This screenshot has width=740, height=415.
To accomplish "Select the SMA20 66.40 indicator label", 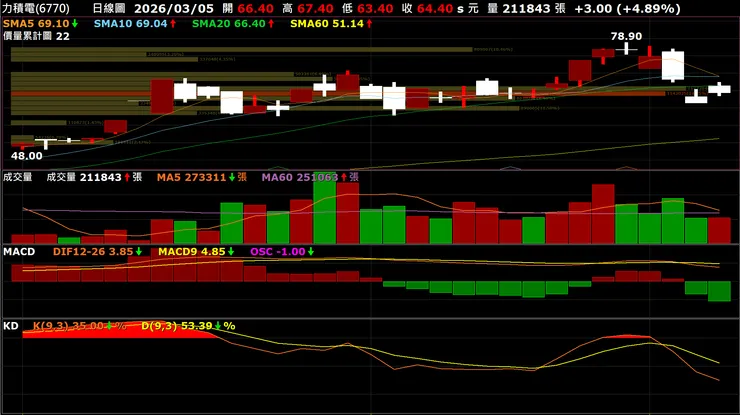I will pos(228,23).
